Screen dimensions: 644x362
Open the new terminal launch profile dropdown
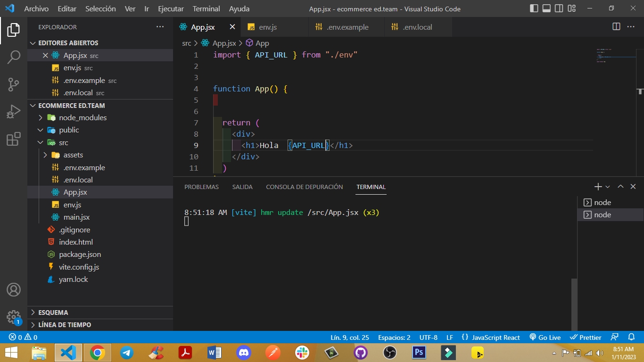point(608,187)
